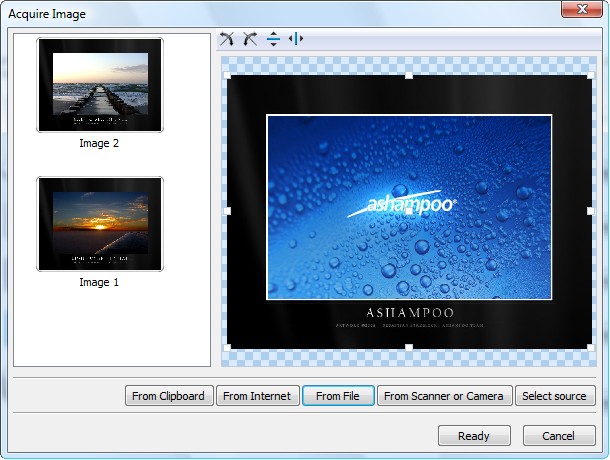This screenshot has width=610, height=460.
Task: Flip the image horizontally
Action: 296,39
